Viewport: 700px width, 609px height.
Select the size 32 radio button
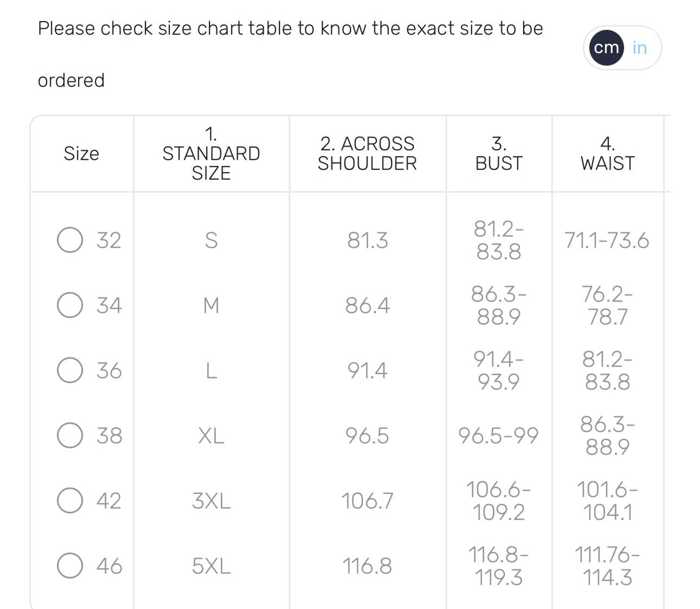tap(70, 240)
